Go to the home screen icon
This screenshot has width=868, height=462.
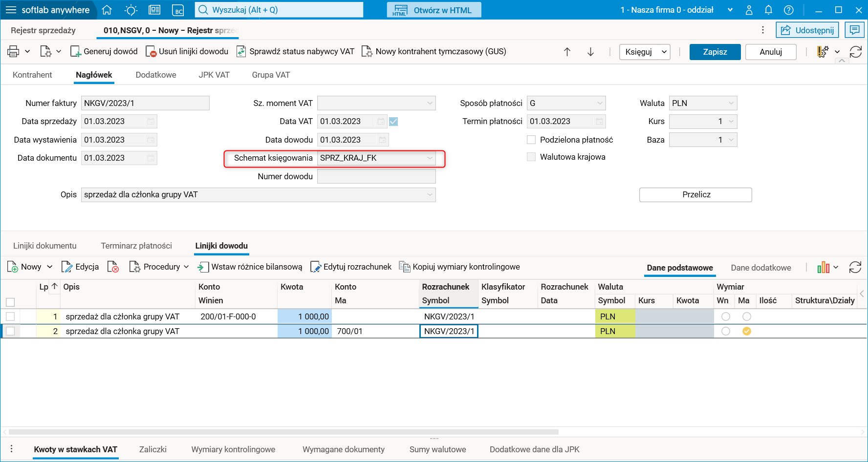click(107, 10)
